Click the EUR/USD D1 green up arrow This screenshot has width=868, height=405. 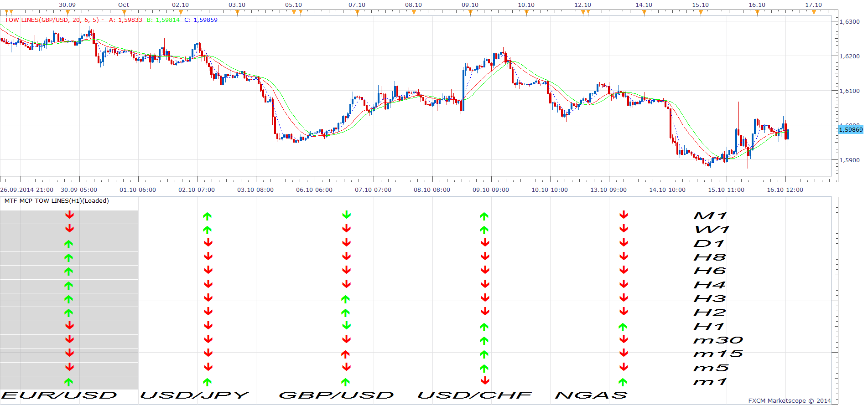69,244
